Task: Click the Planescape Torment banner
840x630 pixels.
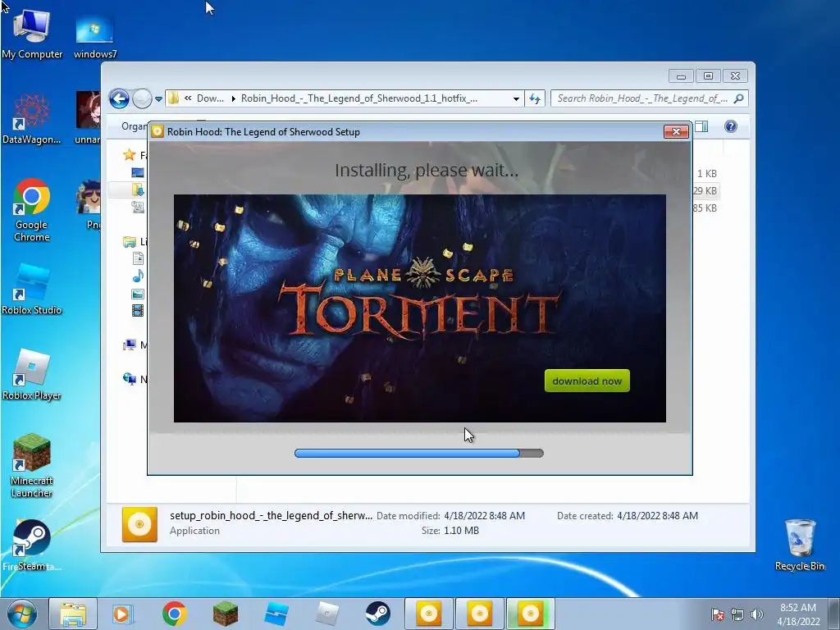Action: pyautogui.click(x=419, y=308)
